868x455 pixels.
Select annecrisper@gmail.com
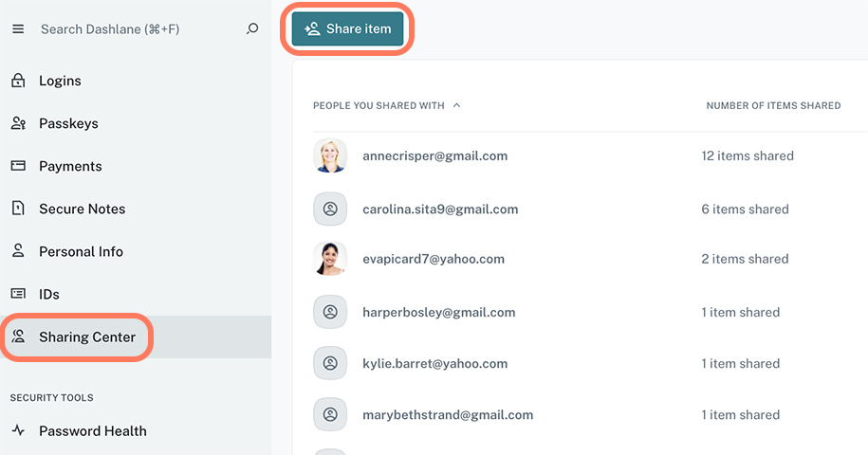[435, 155]
